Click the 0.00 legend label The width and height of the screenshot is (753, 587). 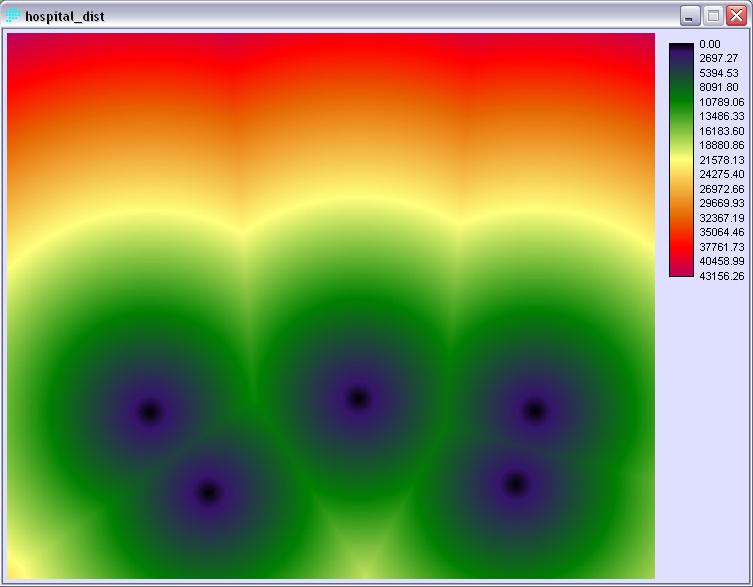pos(710,44)
